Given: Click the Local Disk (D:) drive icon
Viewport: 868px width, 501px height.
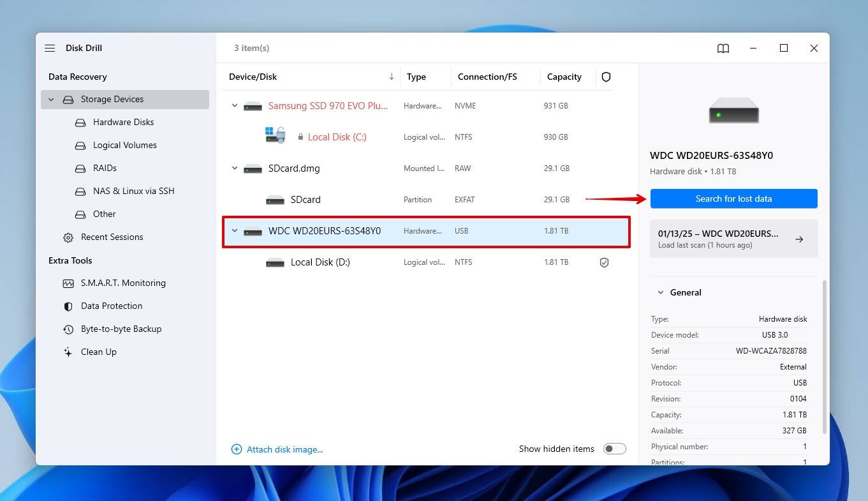Looking at the screenshot, I should pos(275,263).
